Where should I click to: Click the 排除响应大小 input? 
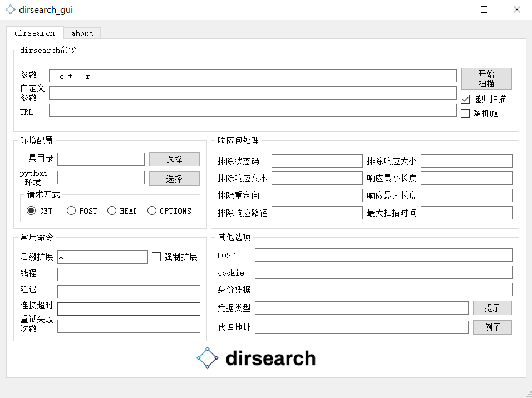(466, 161)
